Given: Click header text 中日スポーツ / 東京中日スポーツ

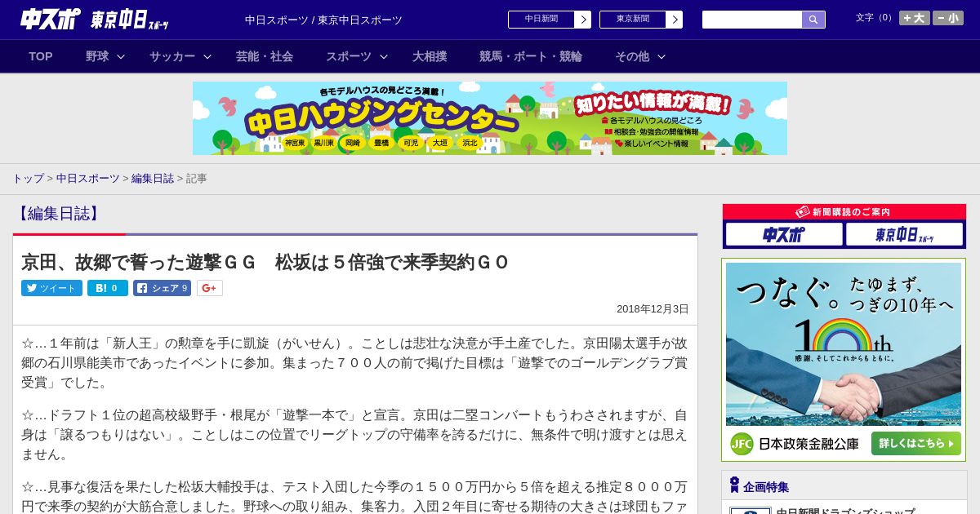Looking at the screenshot, I should click(323, 20).
